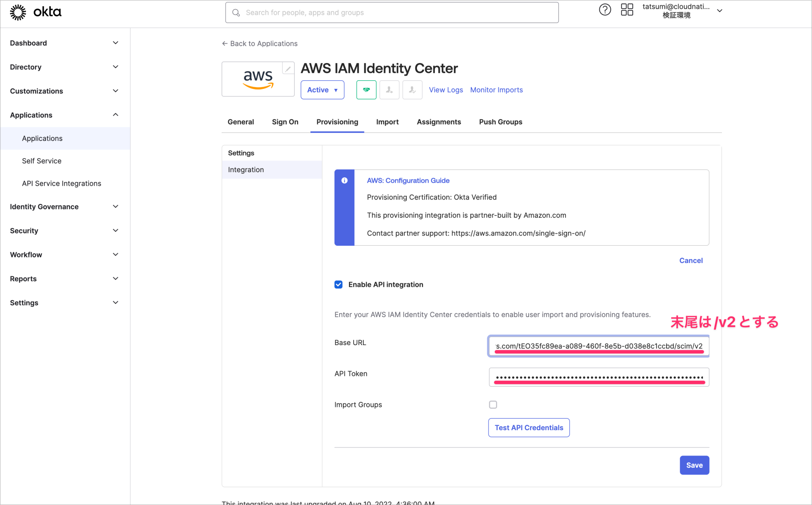
Task: Enable the Import Groups checkbox
Action: [493, 404]
